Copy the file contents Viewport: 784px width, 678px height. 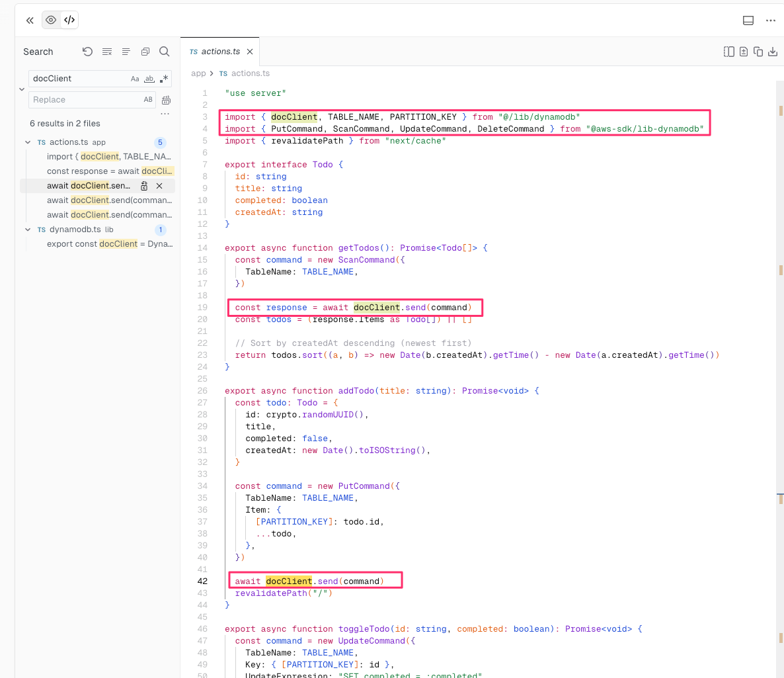tap(758, 52)
